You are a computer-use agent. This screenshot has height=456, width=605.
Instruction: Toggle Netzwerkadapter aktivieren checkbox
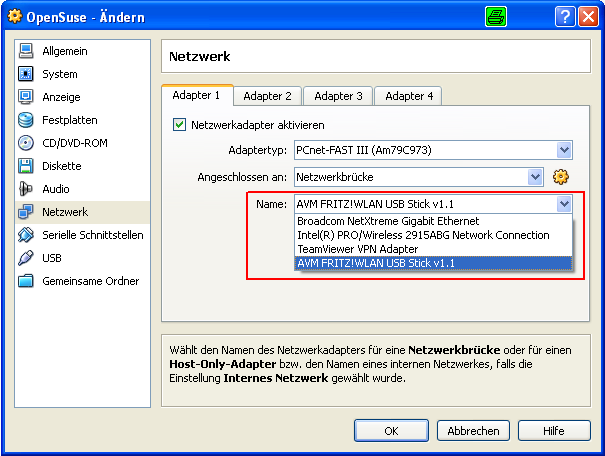[x=180, y=125]
